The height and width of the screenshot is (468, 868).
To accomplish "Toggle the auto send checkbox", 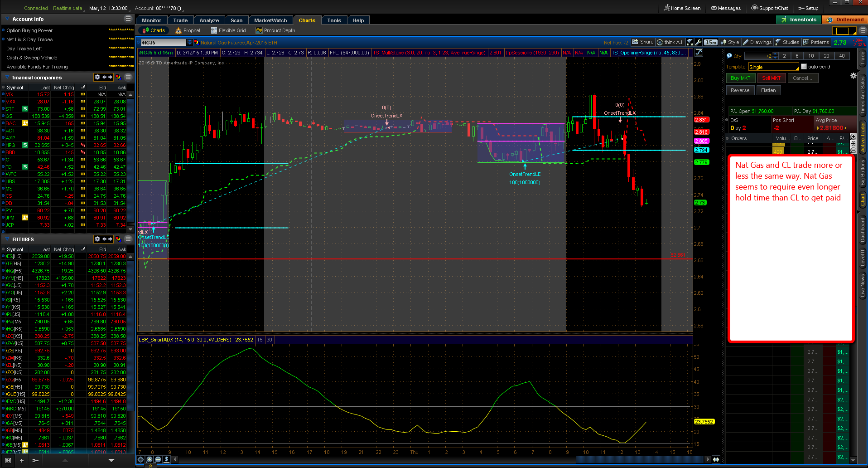I will tap(804, 67).
